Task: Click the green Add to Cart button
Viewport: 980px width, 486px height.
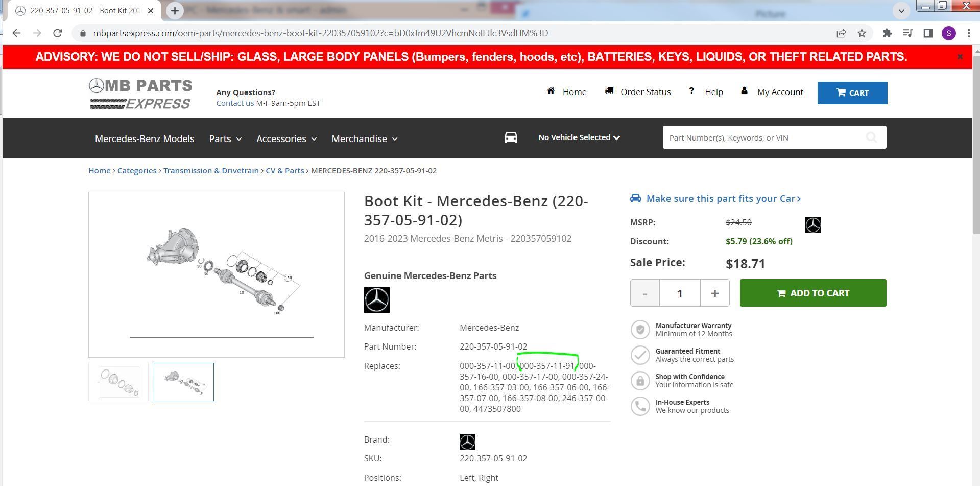Action: point(812,293)
